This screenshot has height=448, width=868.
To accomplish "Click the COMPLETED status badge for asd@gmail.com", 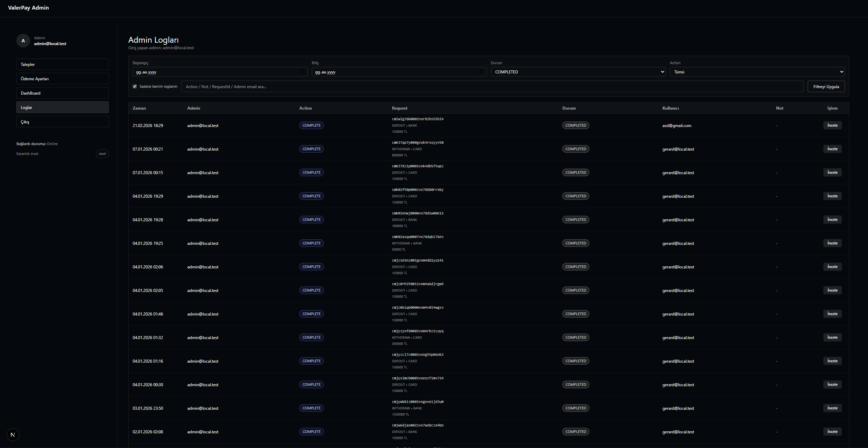I will tap(576, 125).
